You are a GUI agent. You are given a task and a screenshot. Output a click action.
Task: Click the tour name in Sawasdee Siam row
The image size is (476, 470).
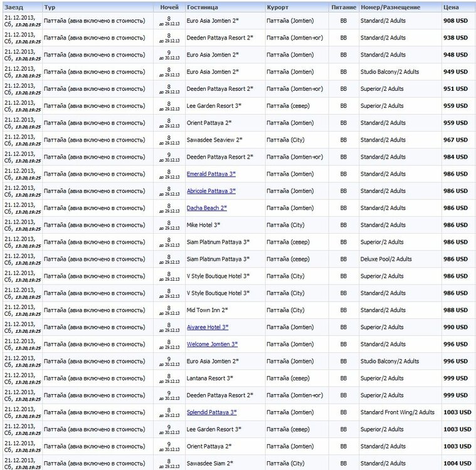95,463
